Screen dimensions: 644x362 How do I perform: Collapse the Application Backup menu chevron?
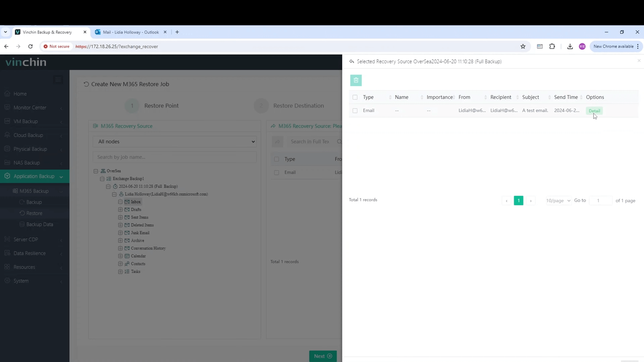(x=61, y=177)
